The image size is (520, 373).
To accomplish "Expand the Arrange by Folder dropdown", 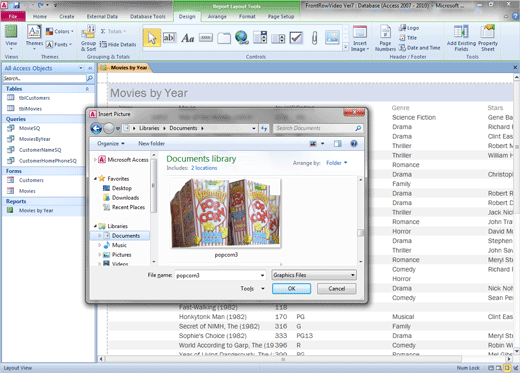I will [337, 163].
